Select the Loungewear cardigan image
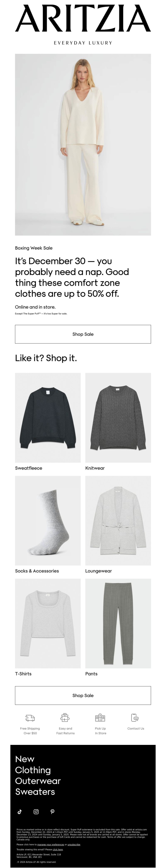166x868 pixels. 118,521
